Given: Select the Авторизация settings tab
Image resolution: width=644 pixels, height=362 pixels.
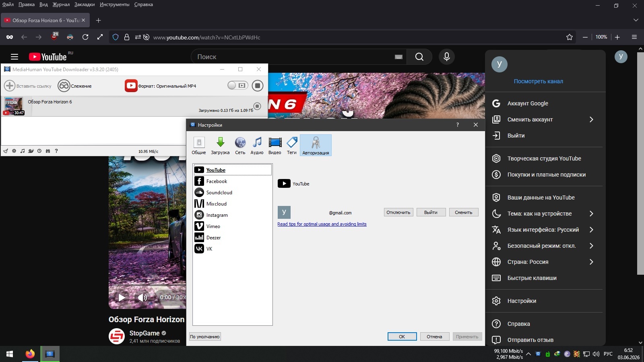Looking at the screenshot, I should tap(316, 145).
